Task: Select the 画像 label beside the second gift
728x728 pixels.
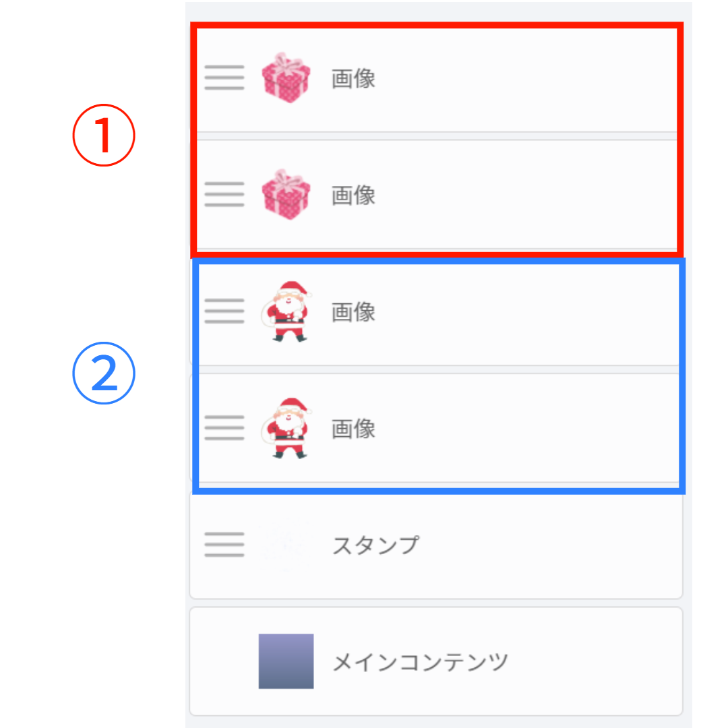Action: pos(353,195)
